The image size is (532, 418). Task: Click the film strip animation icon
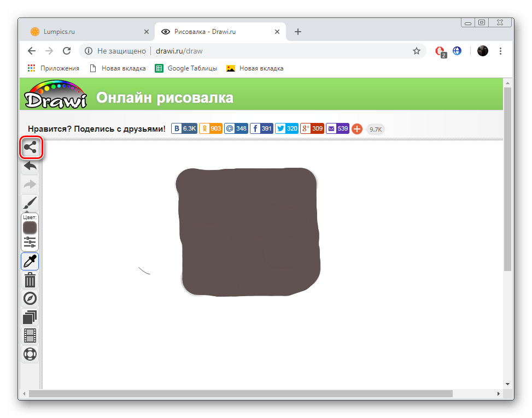pos(30,335)
